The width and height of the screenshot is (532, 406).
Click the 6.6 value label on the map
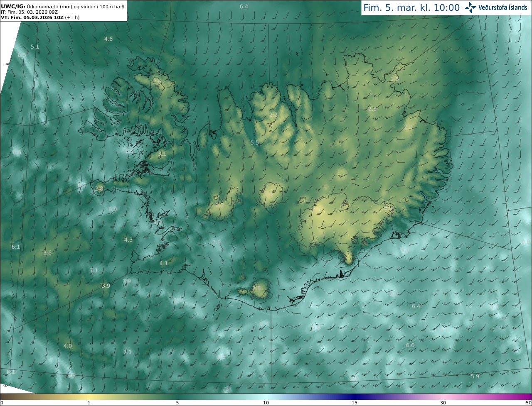(x=410, y=345)
